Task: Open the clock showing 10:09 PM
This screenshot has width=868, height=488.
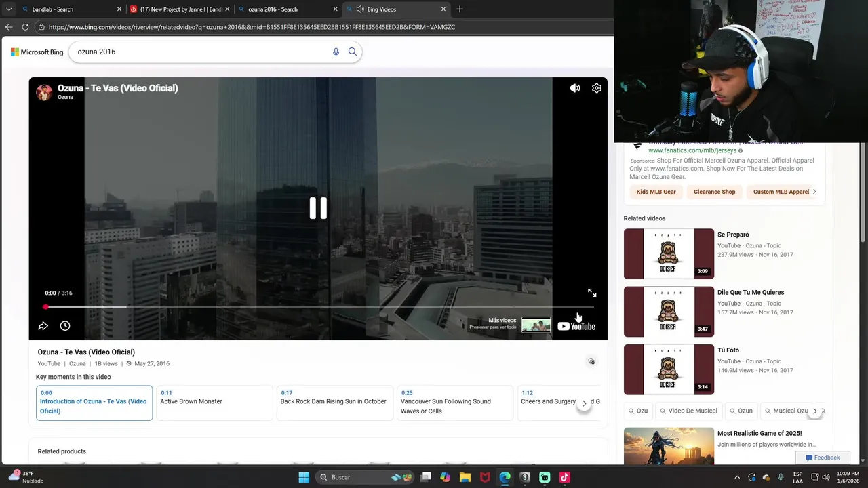Action: click(x=848, y=477)
